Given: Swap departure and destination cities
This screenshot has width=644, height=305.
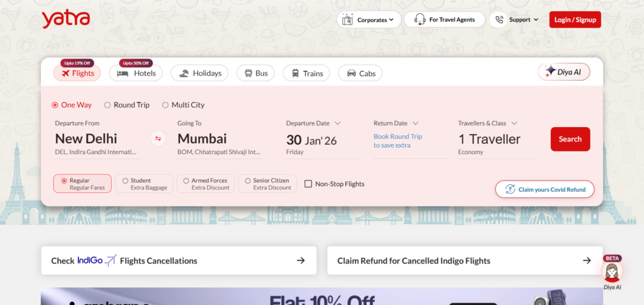Looking at the screenshot, I should (x=158, y=139).
